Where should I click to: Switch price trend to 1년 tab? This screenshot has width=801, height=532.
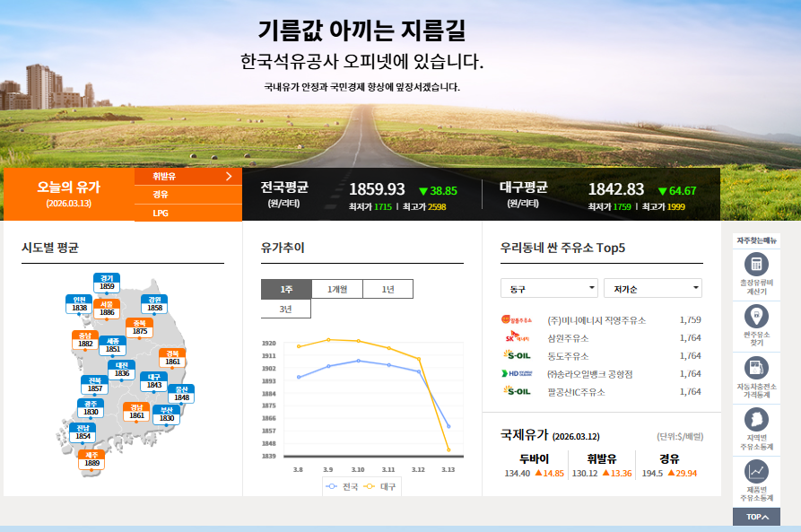pyautogui.click(x=388, y=289)
